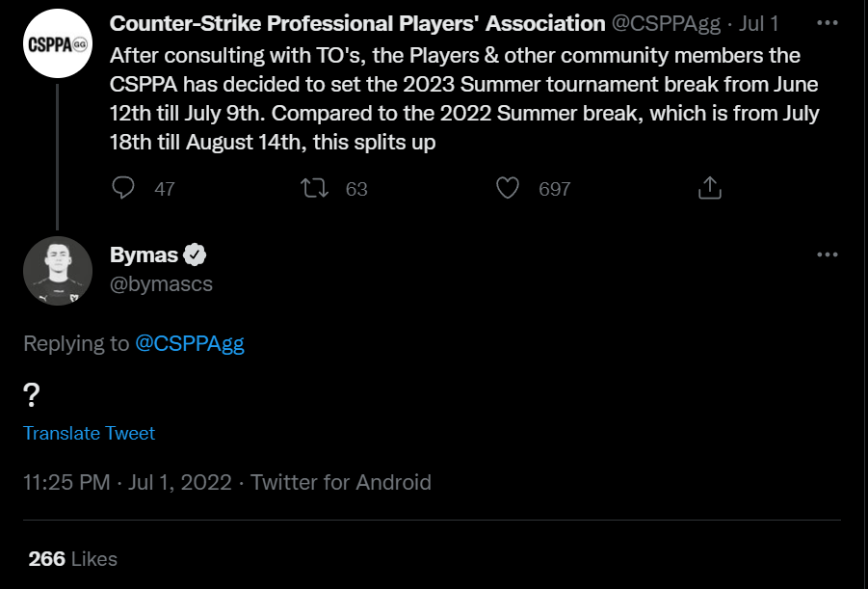The height and width of the screenshot is (589, 868).
Task: Click Bymas's profile picture
Action: coord(58,271)
